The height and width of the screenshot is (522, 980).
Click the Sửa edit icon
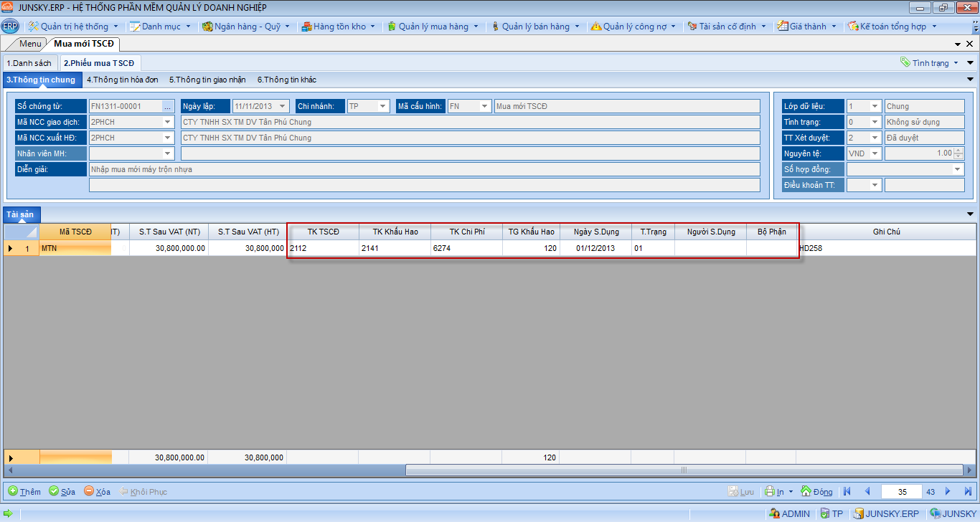click(54, 491)
